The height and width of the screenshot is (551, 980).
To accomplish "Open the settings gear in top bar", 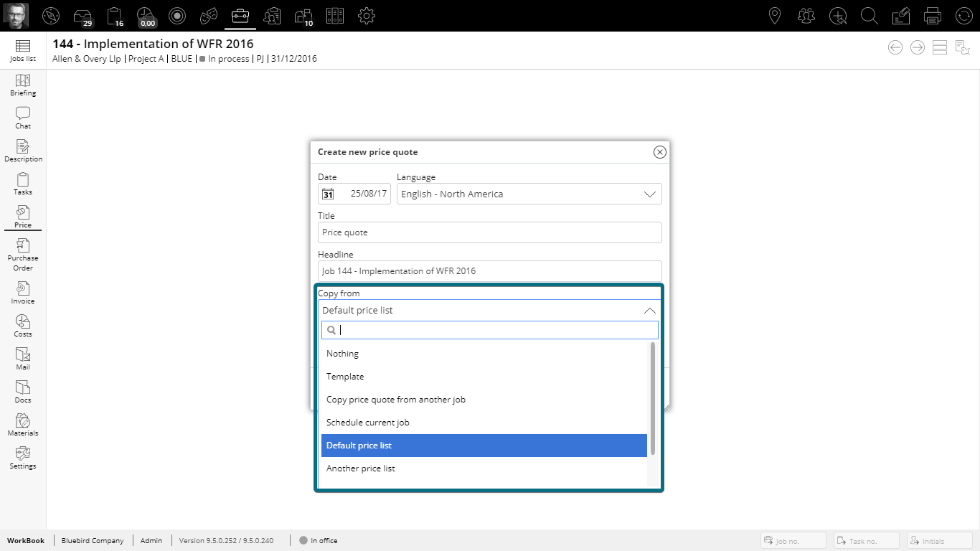I will point(367,16).
